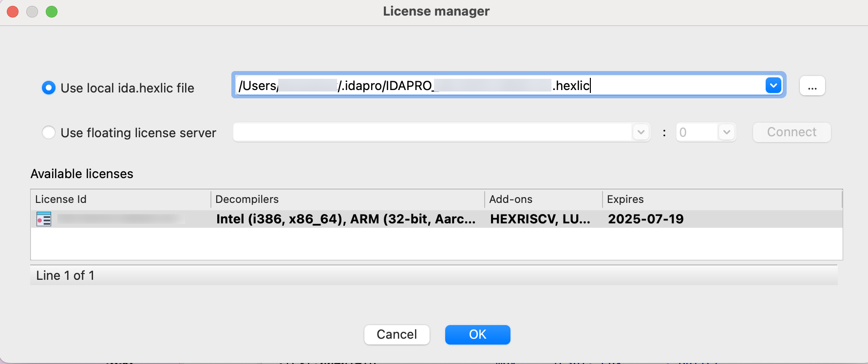This screenshot has width=868, height=364.
Task: Click the license server hostname field
Action: tap(433, 132)
